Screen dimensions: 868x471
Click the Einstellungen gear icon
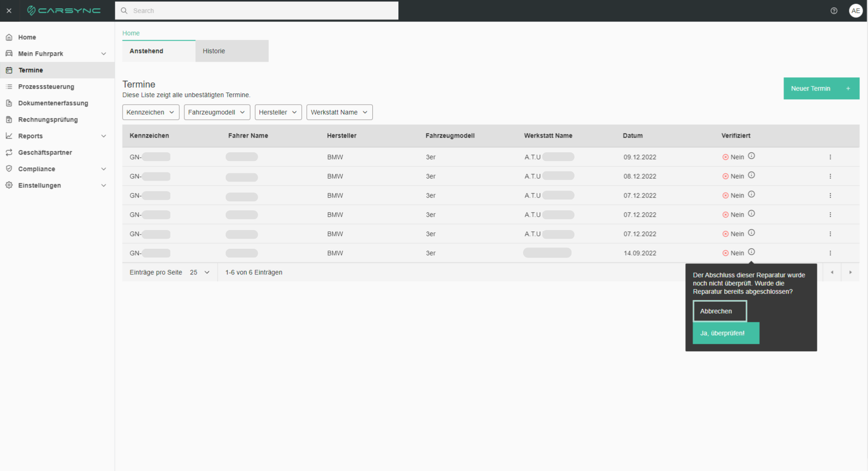click(9, 185)
